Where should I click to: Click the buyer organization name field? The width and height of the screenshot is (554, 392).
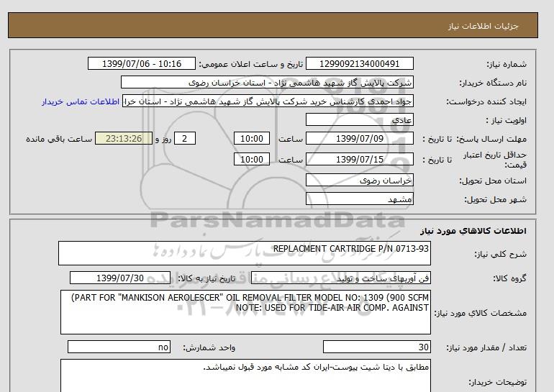click(x=267, y=83)
